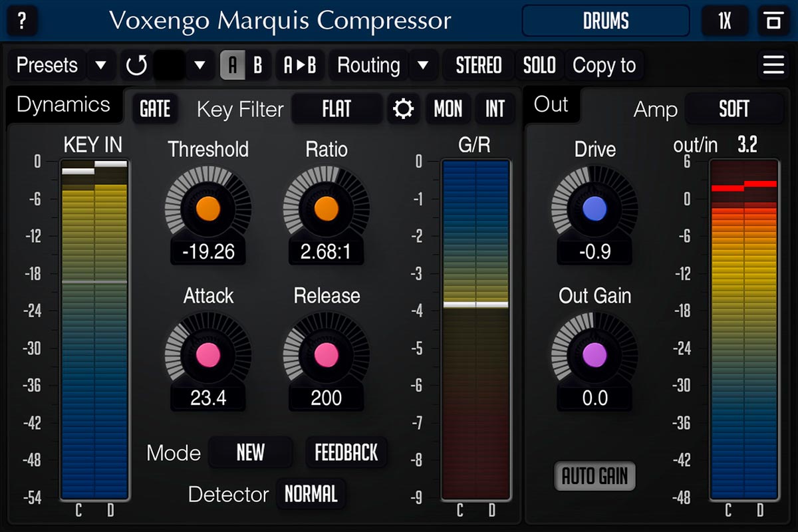
Task: Open the SOFT amp type selector
Action: tap(734, 108)
